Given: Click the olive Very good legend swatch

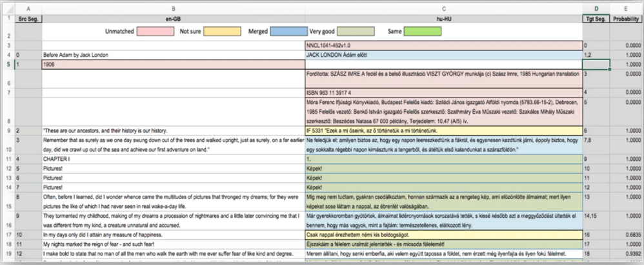Looking at the screenshot, I should pyautogui.click(x=356, y=31).
